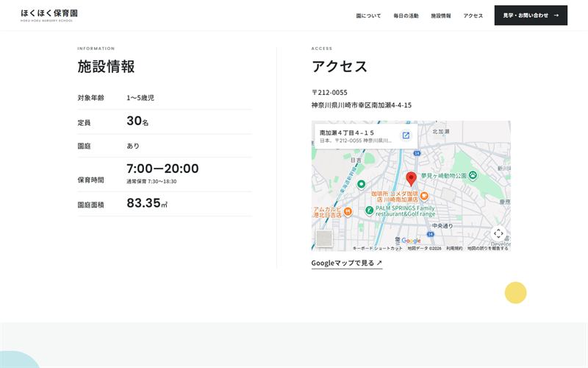
Task: Select 施設情報 in the top navigation
Action: pyautogui.click(x=440, y=15)
